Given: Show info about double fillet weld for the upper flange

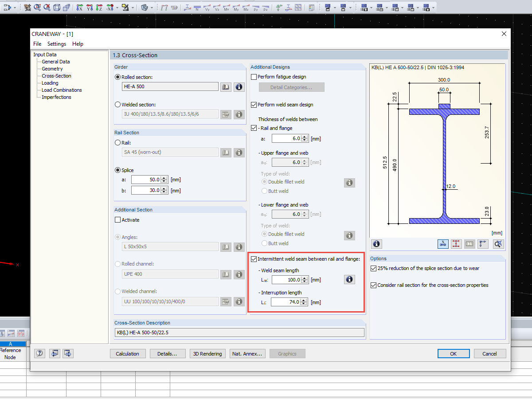Looking at the screenshot, I should tap(349, 183).
